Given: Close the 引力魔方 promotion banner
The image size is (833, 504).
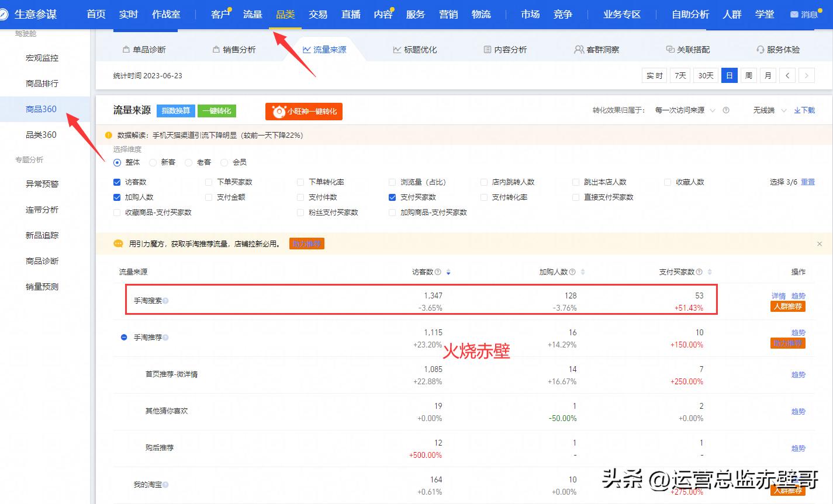Looking at the screenshot, I should pyautogui.click(x=820, y=244).
